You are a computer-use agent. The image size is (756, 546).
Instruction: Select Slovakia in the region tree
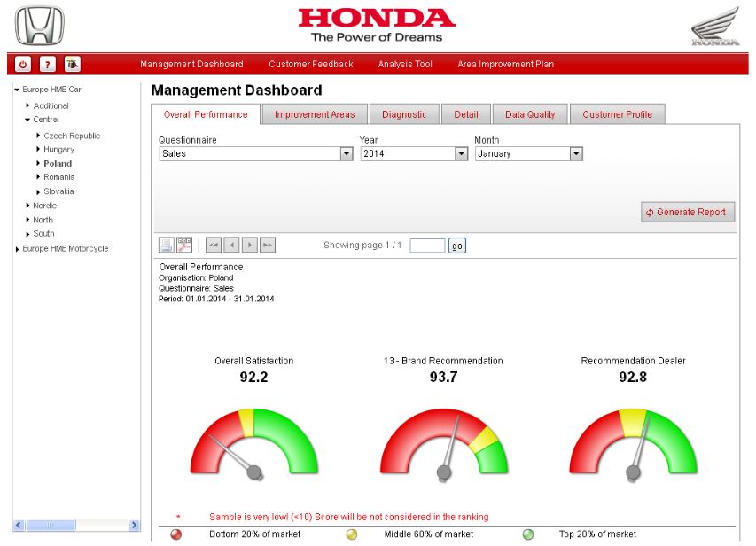click(x=58, y=191)
